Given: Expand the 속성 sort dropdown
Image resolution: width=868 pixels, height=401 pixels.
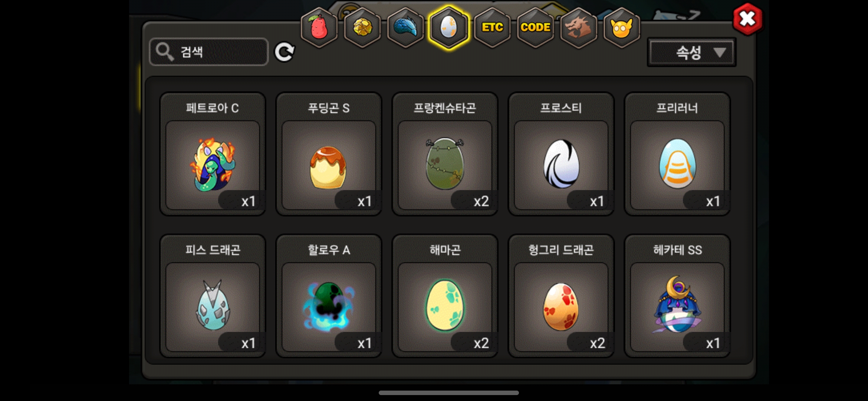Looking at the screenshot, I should (692, 52).
